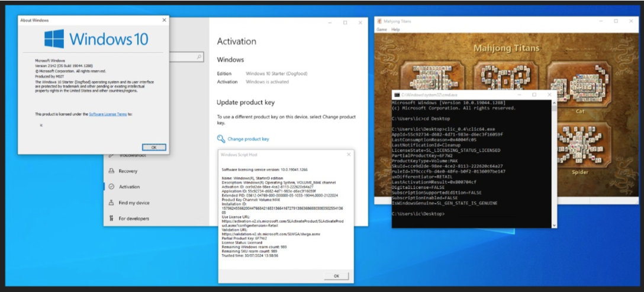Click the 'Activation' page heading in Settings

tap(236, 41)
